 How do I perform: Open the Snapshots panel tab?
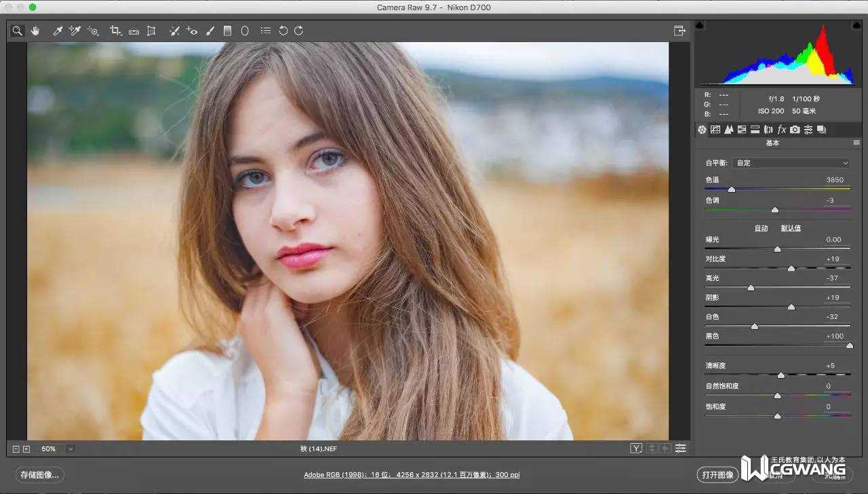[821, 130]
